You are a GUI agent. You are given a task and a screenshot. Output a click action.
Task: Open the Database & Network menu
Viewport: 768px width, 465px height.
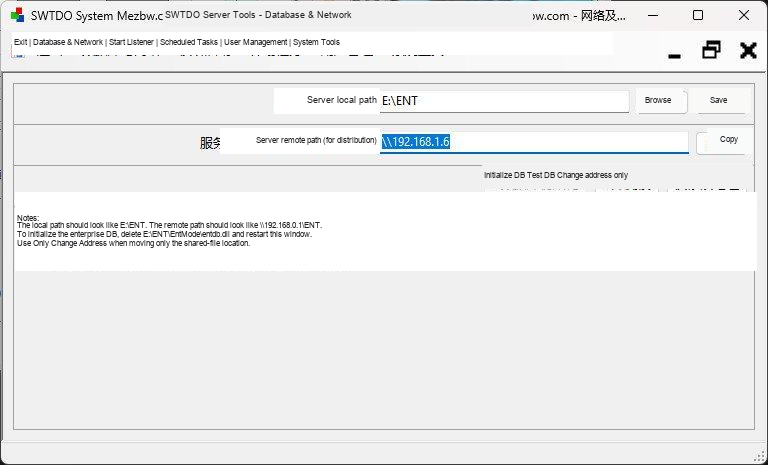(x=68, y=42)
